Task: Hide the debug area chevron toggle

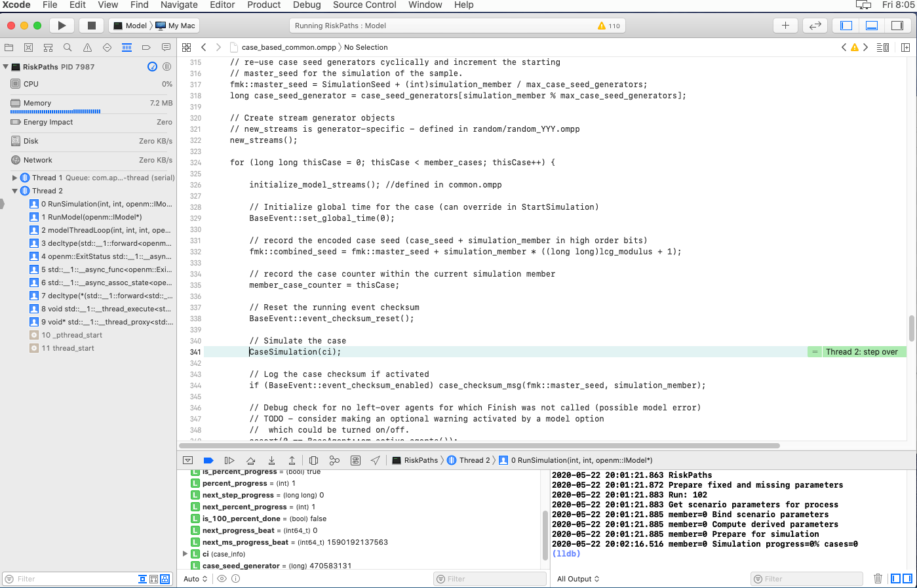Action: pyautogui.click(x=187, y=461)
